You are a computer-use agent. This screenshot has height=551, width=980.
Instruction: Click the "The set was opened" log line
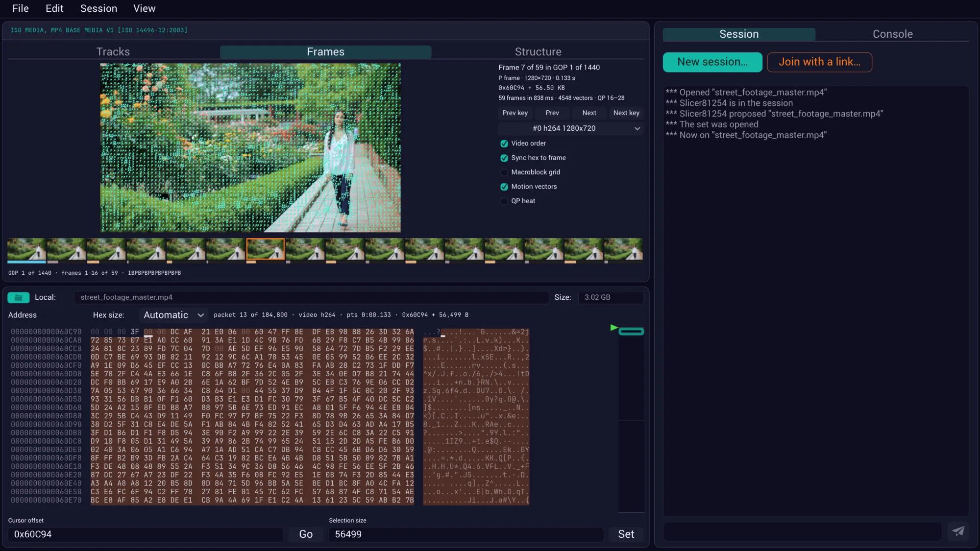(x=712, y=124)
